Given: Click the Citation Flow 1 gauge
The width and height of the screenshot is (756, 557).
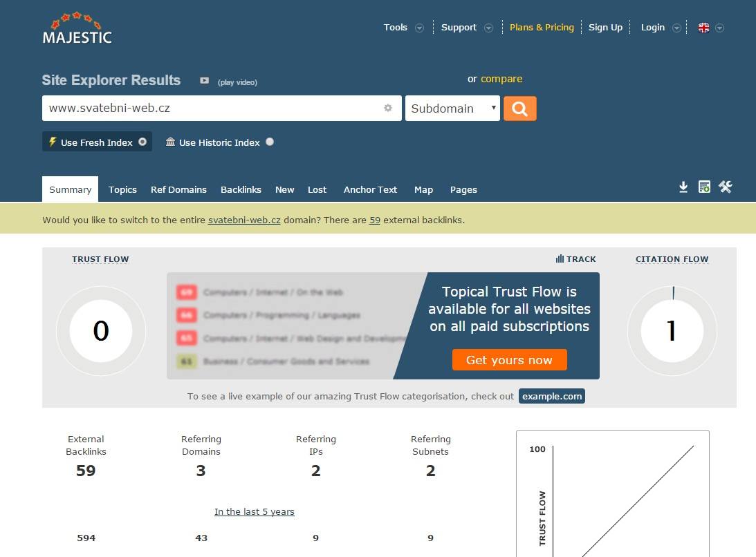Looking at the screenshot, I should [x=672, y=330].
